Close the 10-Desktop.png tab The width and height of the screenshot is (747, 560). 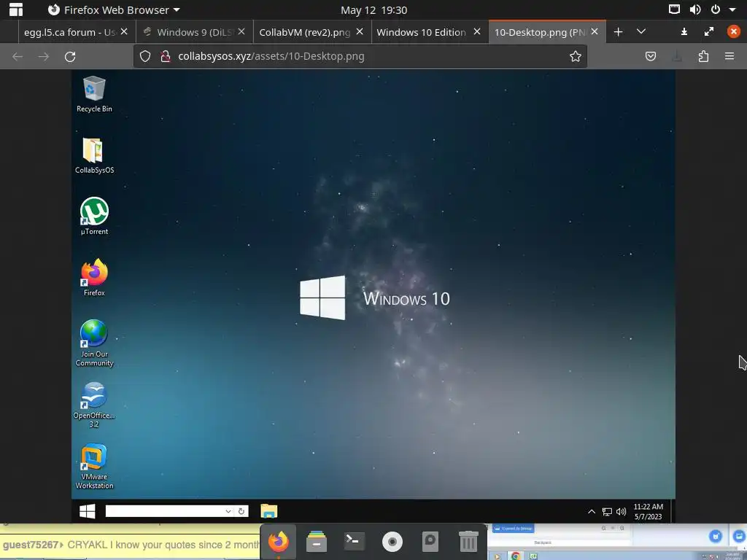click(x=595, y=31)
